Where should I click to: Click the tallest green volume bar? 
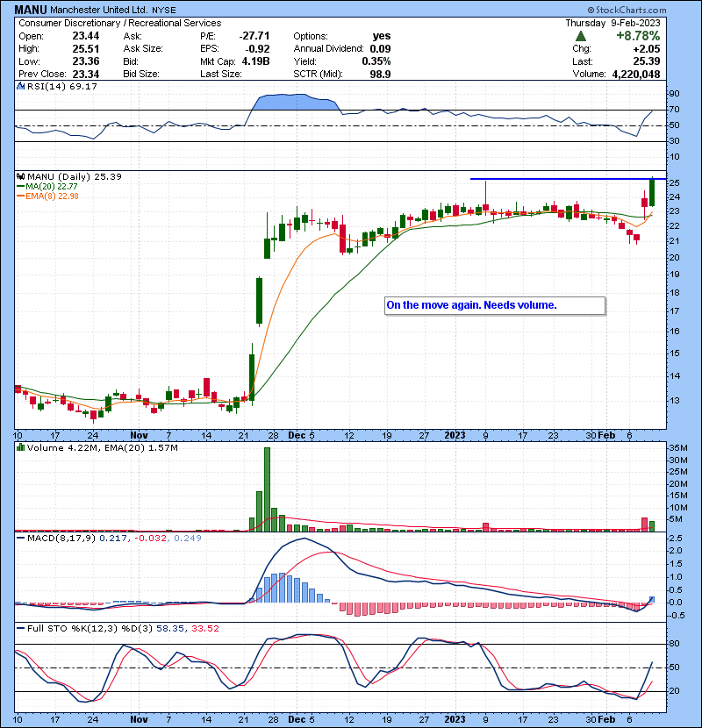(x=267, y=489)
